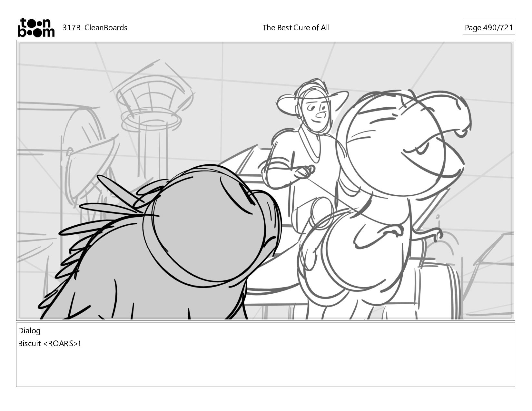532x411 pixels.
Task: Click the storyboard panel drawing
Action: coord(266,181)
